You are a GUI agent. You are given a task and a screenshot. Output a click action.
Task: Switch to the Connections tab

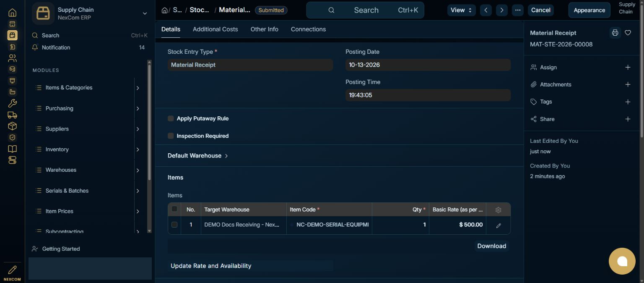click(308, 29)
